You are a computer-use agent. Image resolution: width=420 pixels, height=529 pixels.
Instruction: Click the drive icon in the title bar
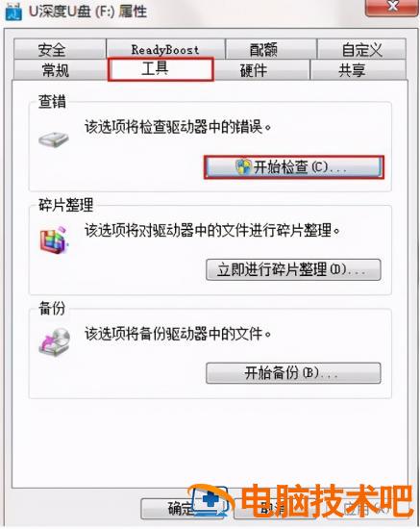(13, 12)
